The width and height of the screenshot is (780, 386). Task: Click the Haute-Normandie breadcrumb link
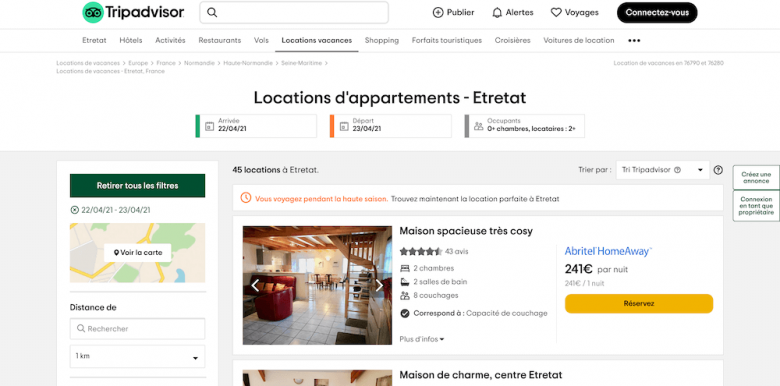click(248, 63)
